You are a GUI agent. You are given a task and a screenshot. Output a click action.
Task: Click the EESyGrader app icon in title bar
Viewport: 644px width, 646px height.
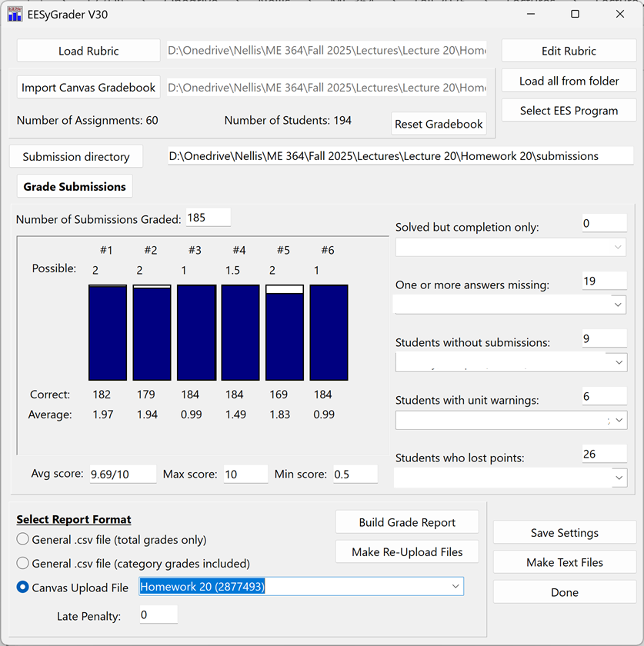(15, 14)
